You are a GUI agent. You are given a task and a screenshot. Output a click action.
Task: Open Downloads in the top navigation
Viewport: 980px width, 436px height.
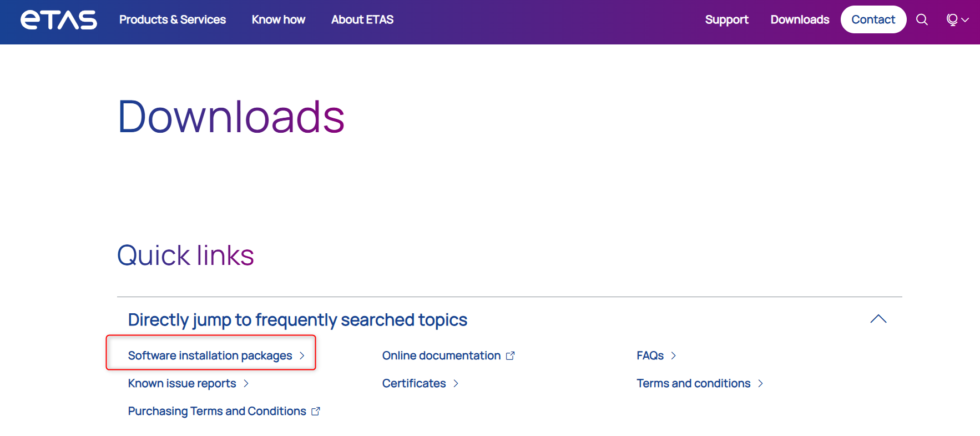point(800,20)
